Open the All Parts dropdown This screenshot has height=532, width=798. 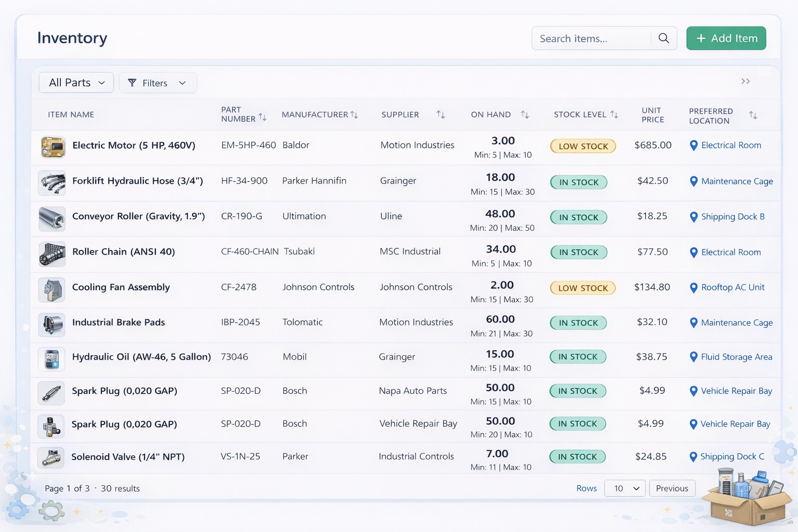[x=76, y=83]
